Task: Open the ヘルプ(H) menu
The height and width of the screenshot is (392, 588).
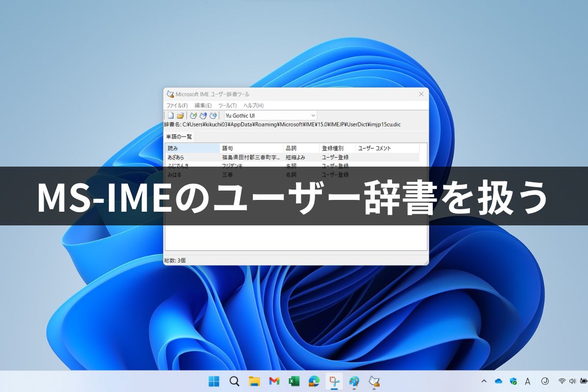Action: (253, 105)
